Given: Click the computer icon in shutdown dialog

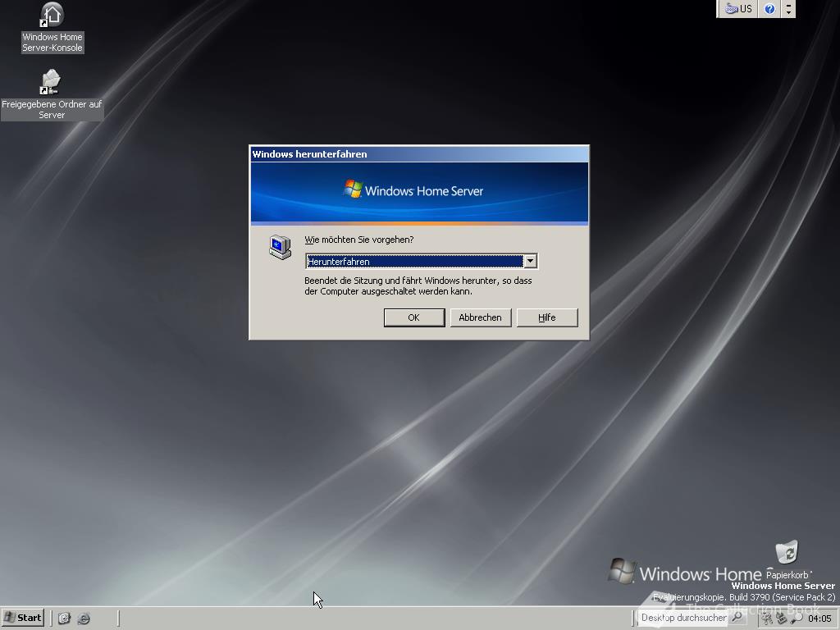Looking at the screenshot, I should coord(281,247).
